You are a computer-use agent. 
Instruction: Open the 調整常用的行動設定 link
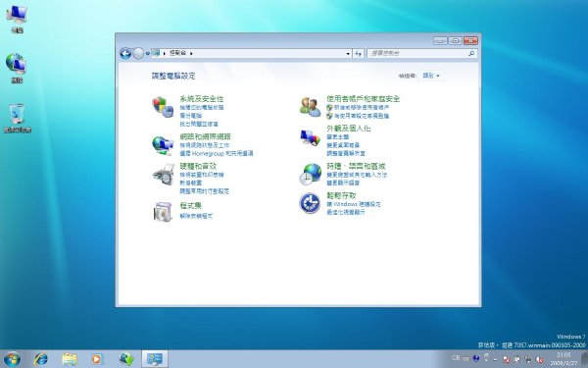205,191
